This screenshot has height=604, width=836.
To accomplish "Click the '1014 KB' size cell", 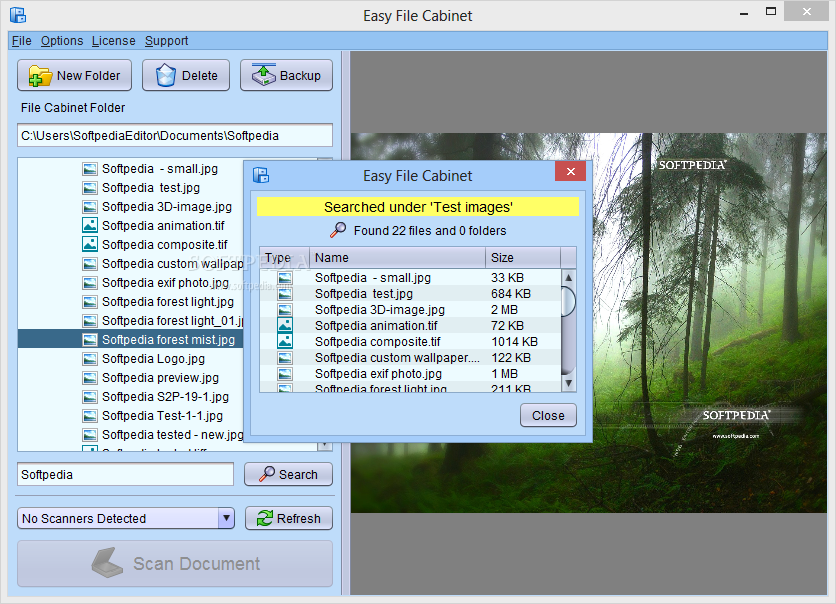I will pyautogui.click(x=515, y=342).
